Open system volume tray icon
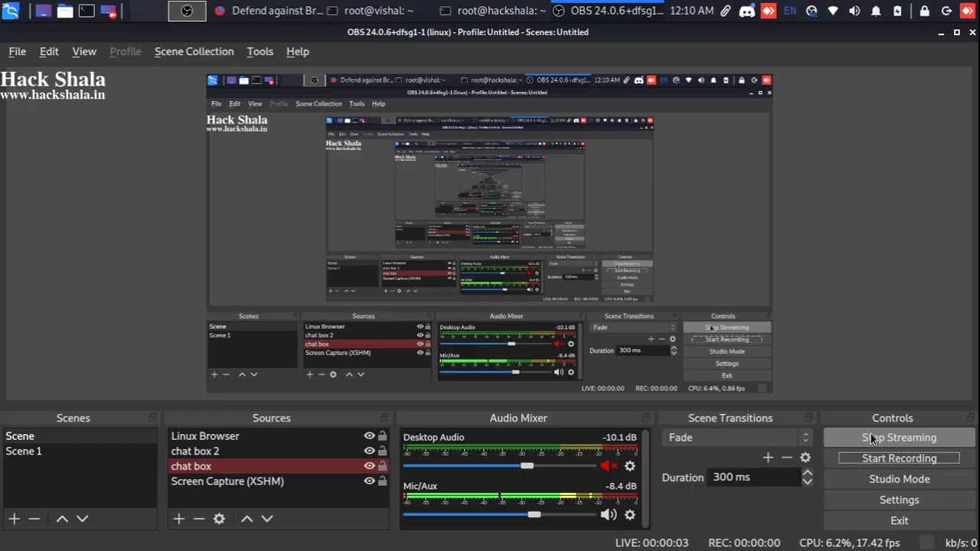 tap(854, 11)
